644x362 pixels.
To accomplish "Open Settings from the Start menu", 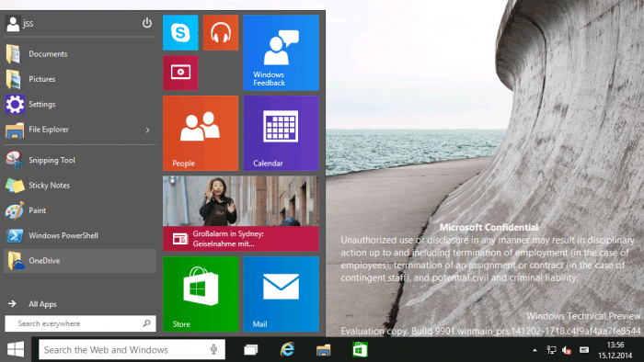I will pyautogui.click(x=80, y=104).
